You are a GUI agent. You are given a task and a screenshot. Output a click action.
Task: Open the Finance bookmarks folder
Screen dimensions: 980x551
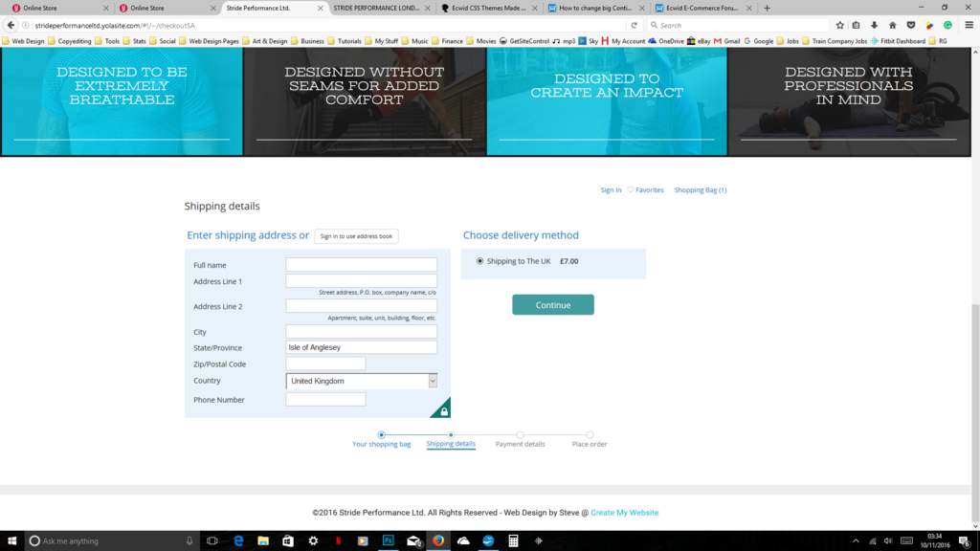447,41
